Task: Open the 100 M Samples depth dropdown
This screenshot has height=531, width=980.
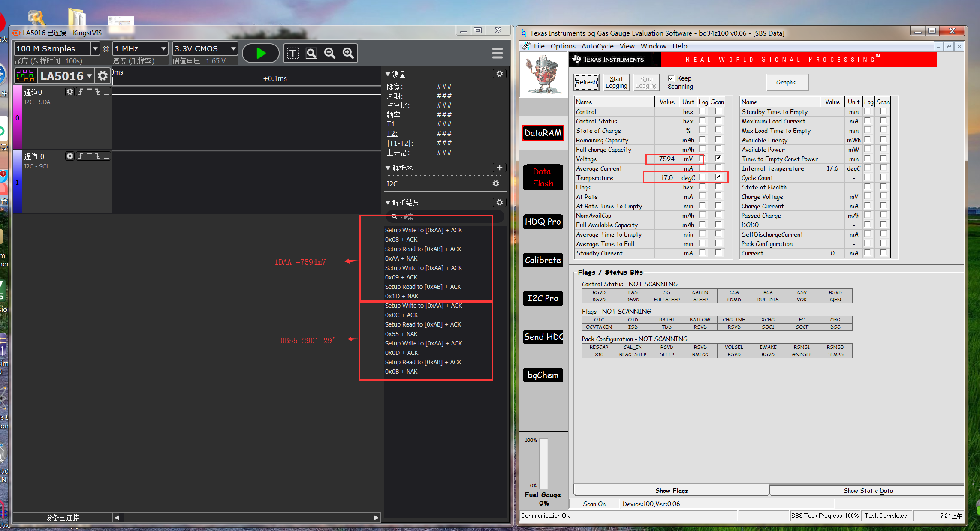Action: 95,49
